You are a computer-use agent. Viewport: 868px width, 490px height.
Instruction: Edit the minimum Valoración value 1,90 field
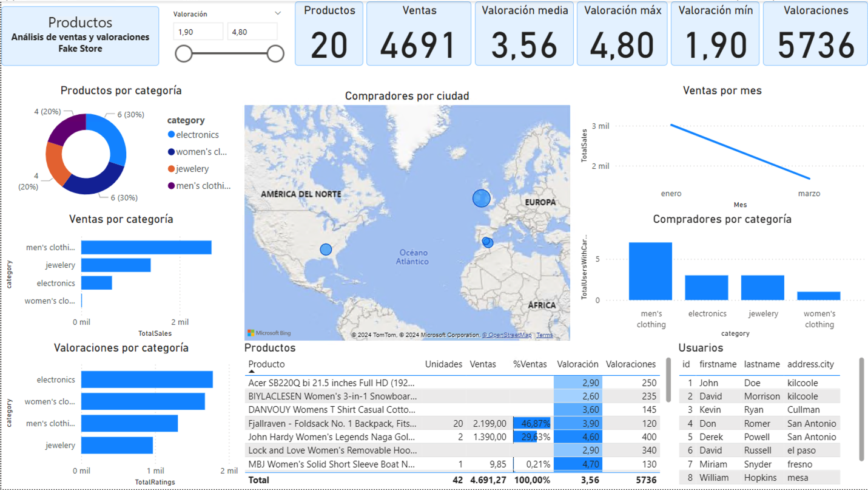pyautogui.click(x=198, y=32)
